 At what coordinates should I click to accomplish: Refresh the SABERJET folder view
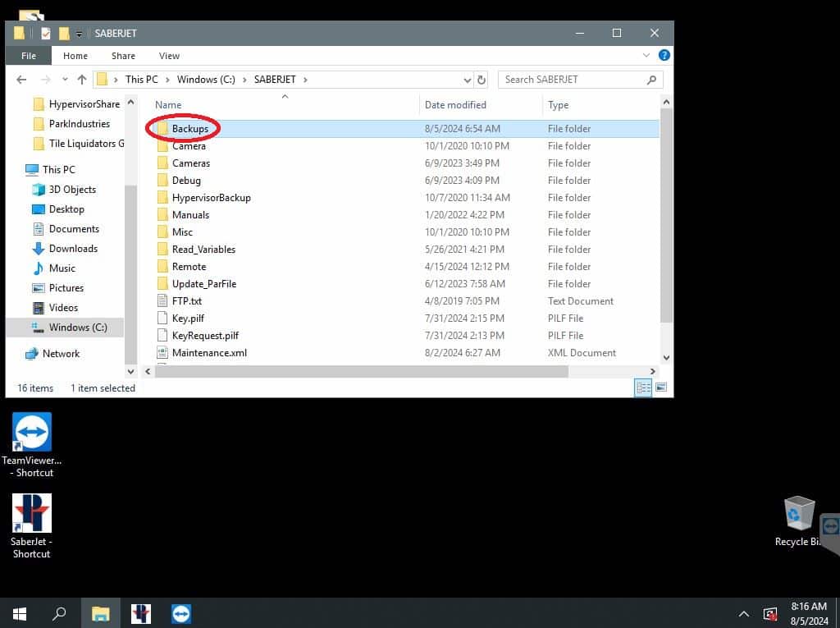coord(482,80)
